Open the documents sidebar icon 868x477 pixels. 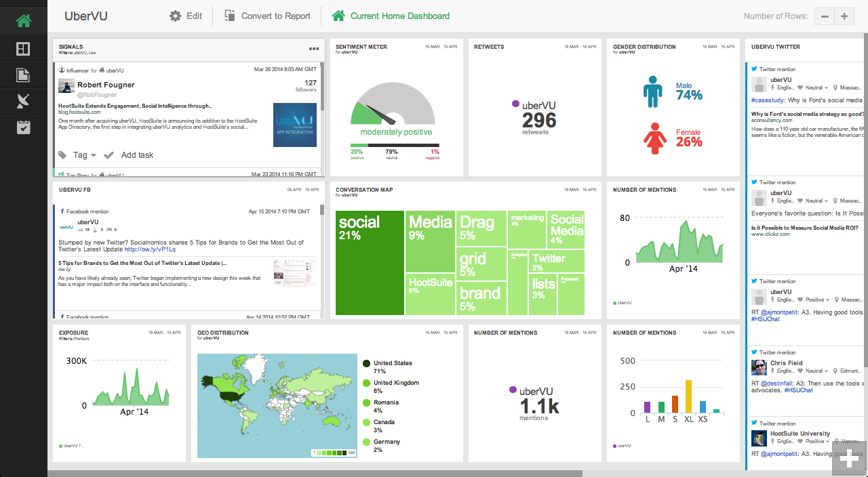24,75
